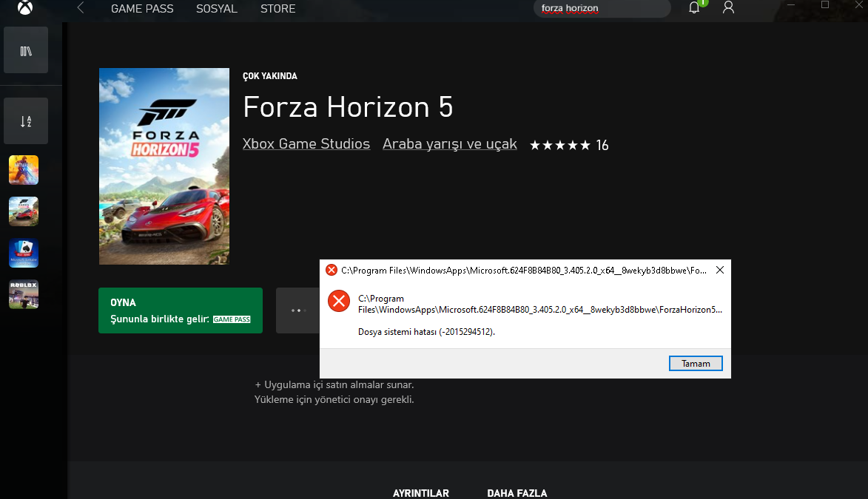Viewport: 868px width, 499px height.
Task: Open Microsoft Solitaire thumbnail in sidebar
Action: (x=24, y=253)
